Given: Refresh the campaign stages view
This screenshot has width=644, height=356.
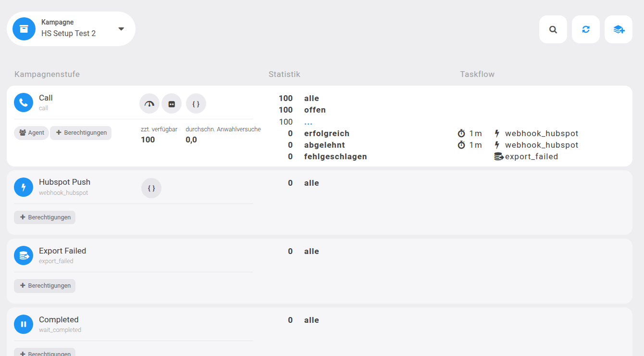Looking at the screenshot, I should (x=586, y=29).
